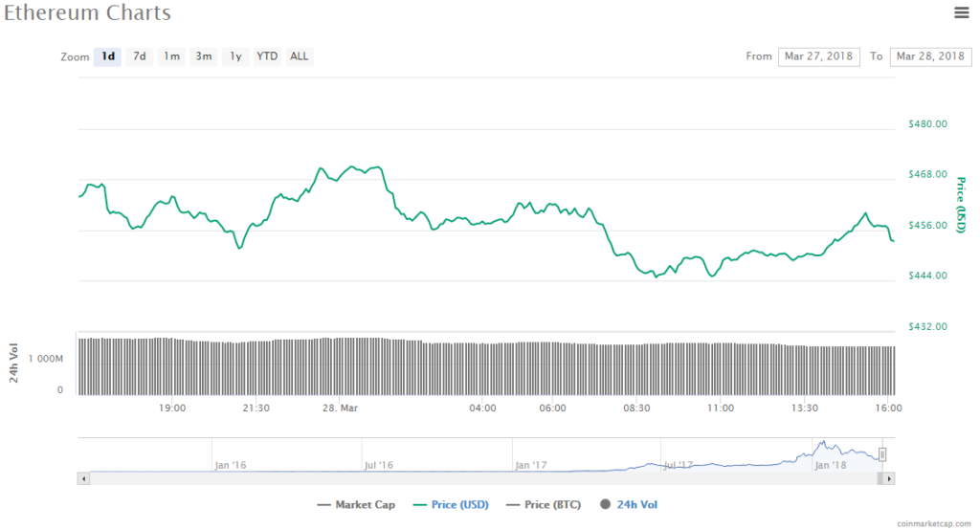Click the navigator scrollbar right arrow

point(889,477)
